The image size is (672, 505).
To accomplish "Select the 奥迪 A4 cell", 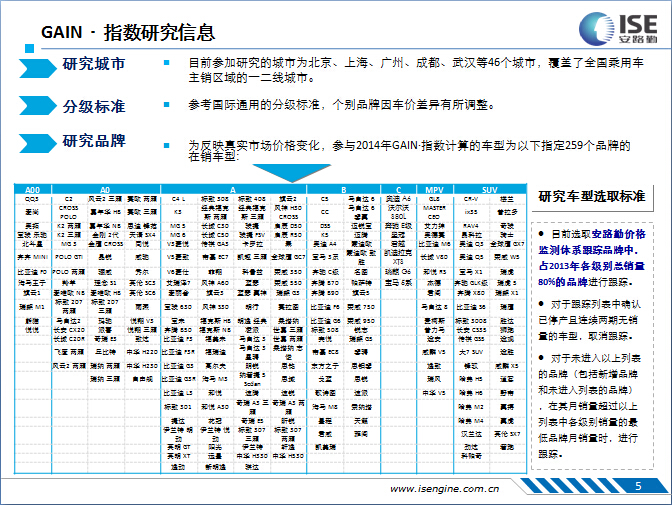I will click(x=324, y=244).
